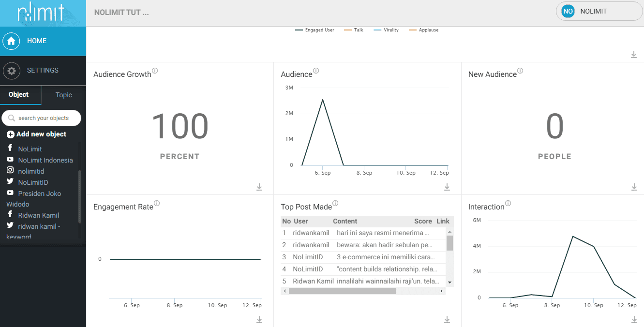644x327 pixels.
Task: Click Top Post table scroll left arrow
Action: [x=284, y=291]
